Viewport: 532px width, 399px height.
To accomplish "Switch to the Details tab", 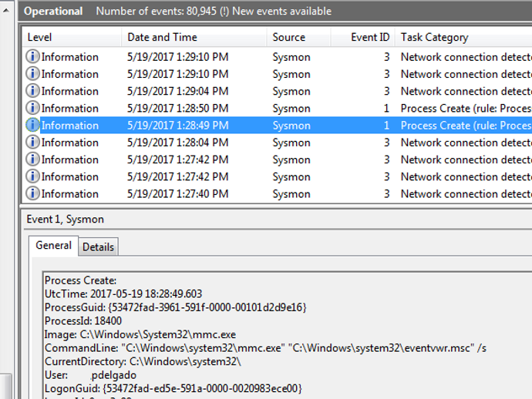I will coord(98,247).
